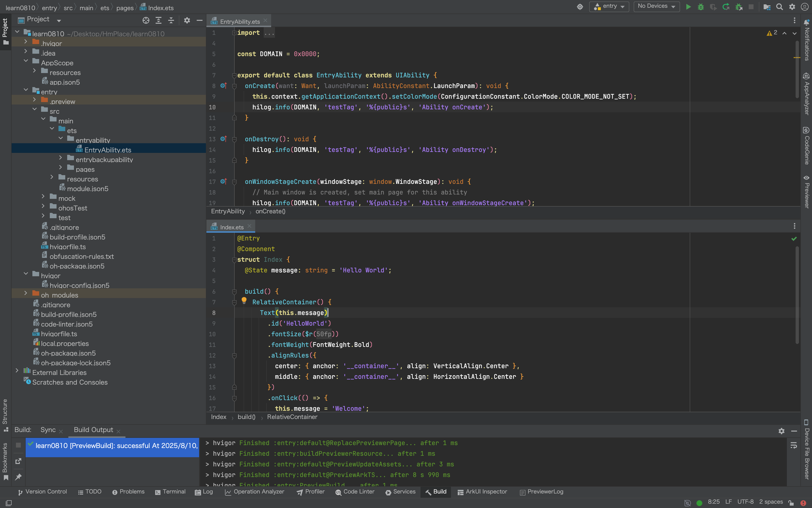Click the pin icon in Build panel
Screen dimensions: 812x508
[18, 477]
